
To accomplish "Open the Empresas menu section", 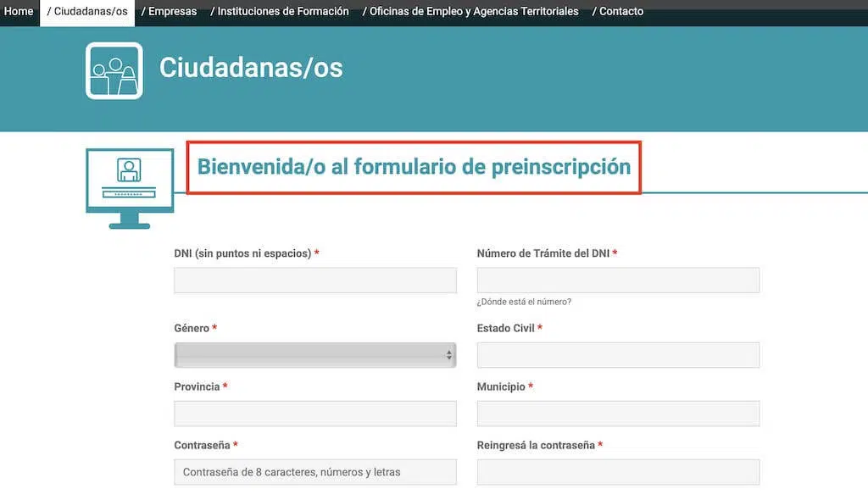I will point(169,12).
